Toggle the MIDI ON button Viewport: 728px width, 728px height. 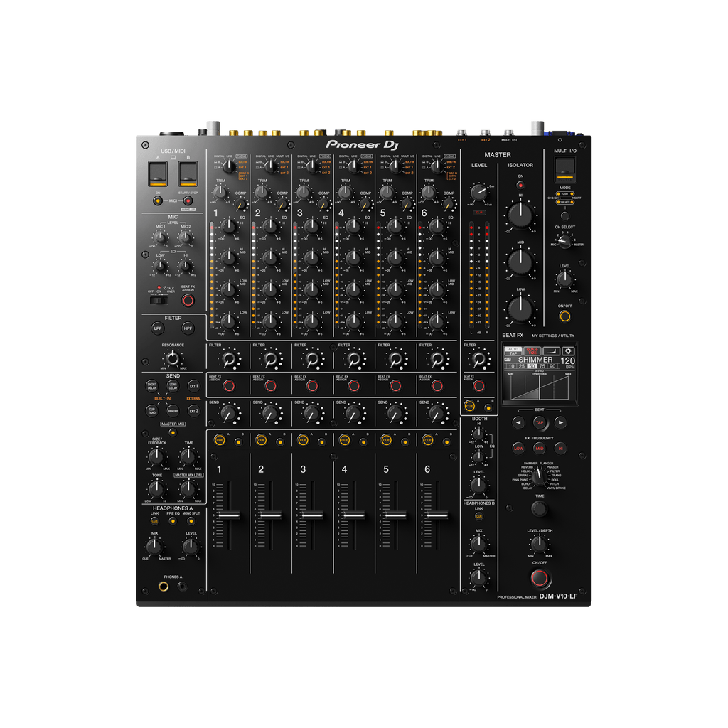point(158,201)
